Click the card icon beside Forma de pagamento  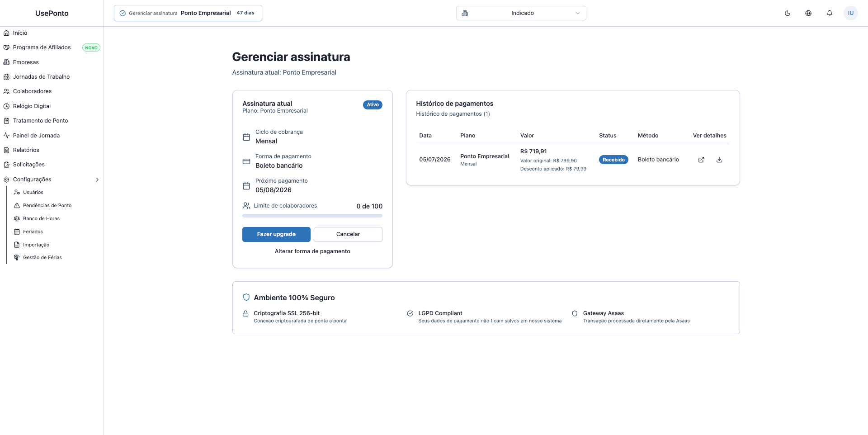[246, 161]
